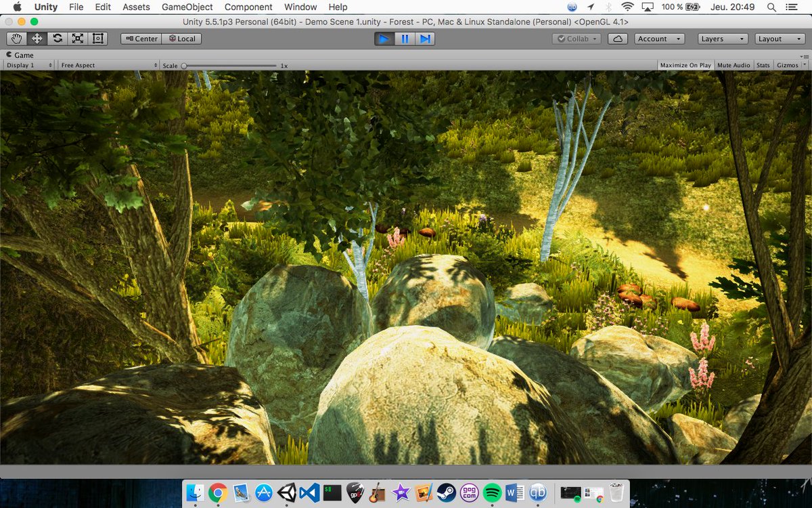Open the Edit menu
The height and width of the screenshot is (508, 812).
click(x=103, y=7)
